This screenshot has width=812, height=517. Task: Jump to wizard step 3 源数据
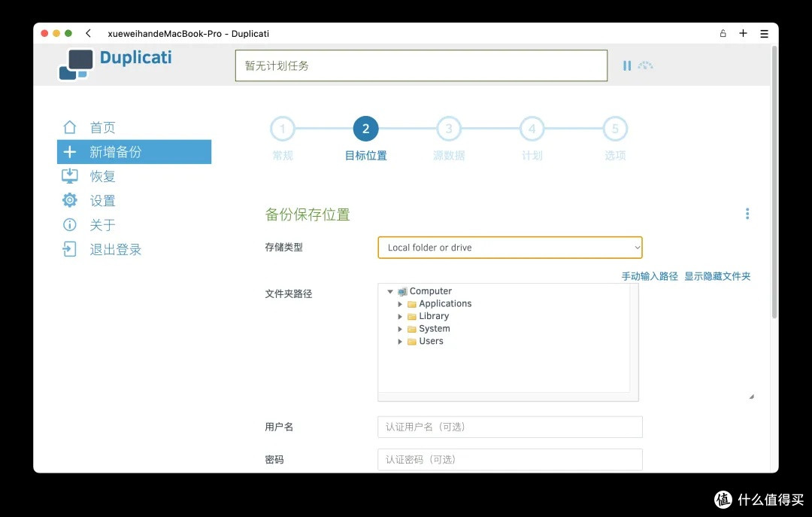tap(448, 129)
